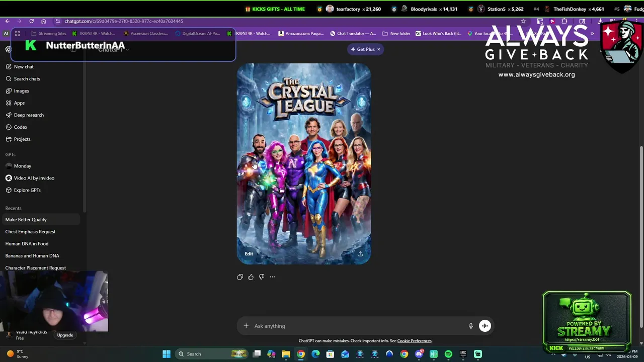Edit the Crystal League image
Image resolution: width=644 pixels, height=362 pixels.
[x=249, y=254]
